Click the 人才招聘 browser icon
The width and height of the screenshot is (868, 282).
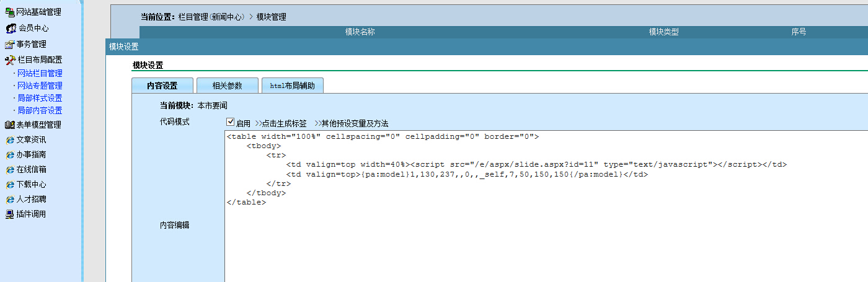9,200
